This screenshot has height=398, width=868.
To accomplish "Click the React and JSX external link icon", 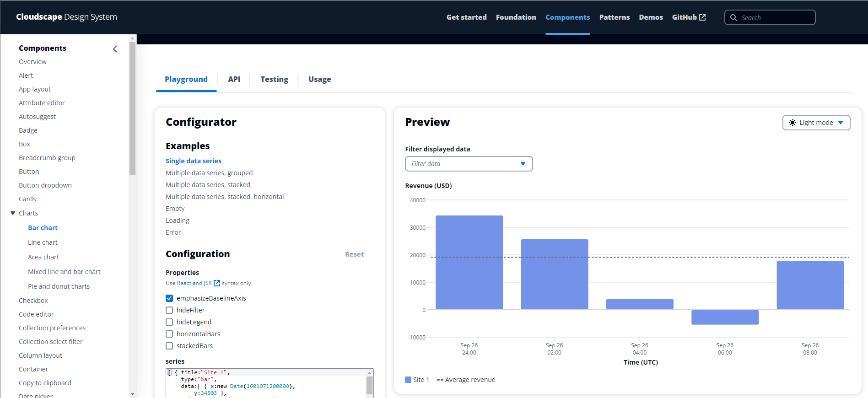I will (x=217, y=283).
